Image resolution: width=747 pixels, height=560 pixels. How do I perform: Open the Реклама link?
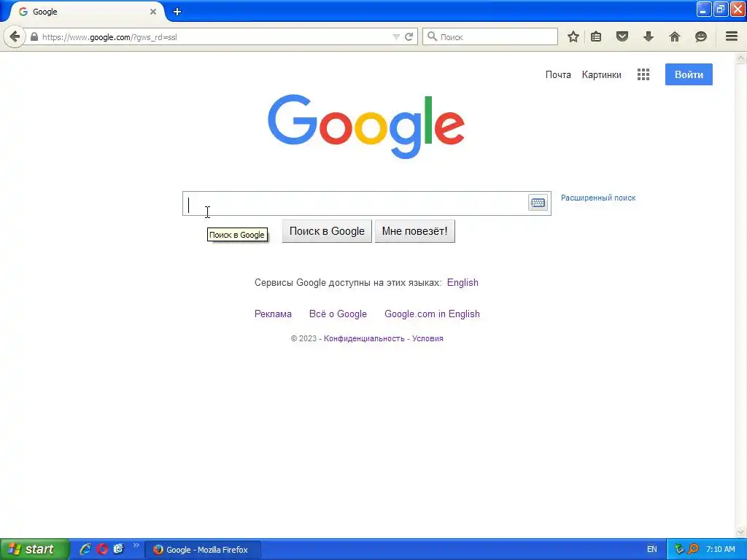pyautogui.click(x=273, y=314)
